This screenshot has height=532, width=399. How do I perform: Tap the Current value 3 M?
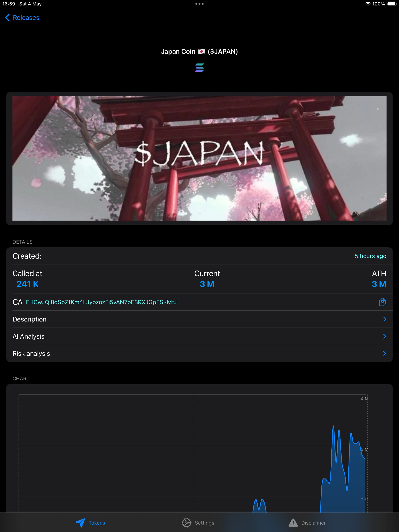(207, 284)
